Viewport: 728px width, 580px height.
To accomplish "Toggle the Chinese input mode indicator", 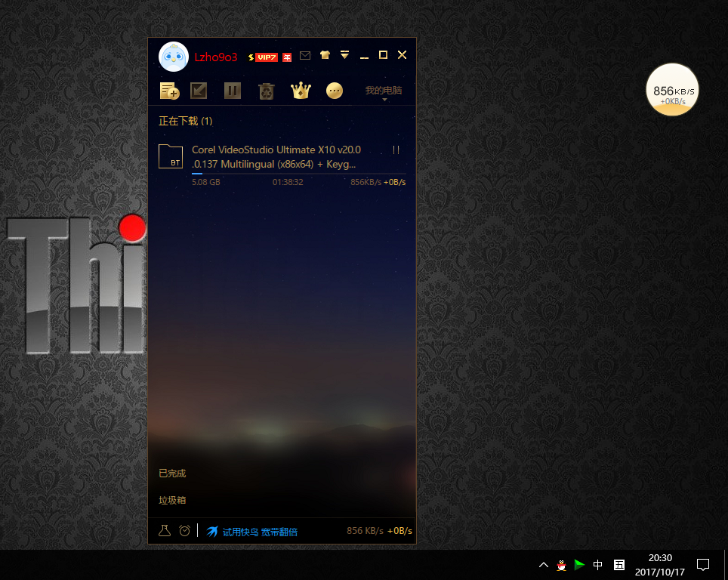I will [597, 565].
